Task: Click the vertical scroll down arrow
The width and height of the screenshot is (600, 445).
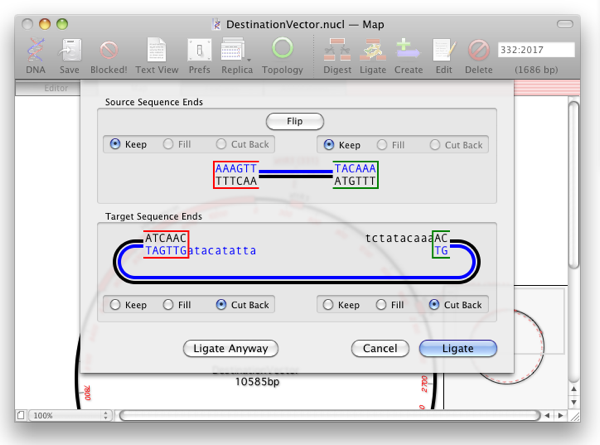Action: (574, 402)
